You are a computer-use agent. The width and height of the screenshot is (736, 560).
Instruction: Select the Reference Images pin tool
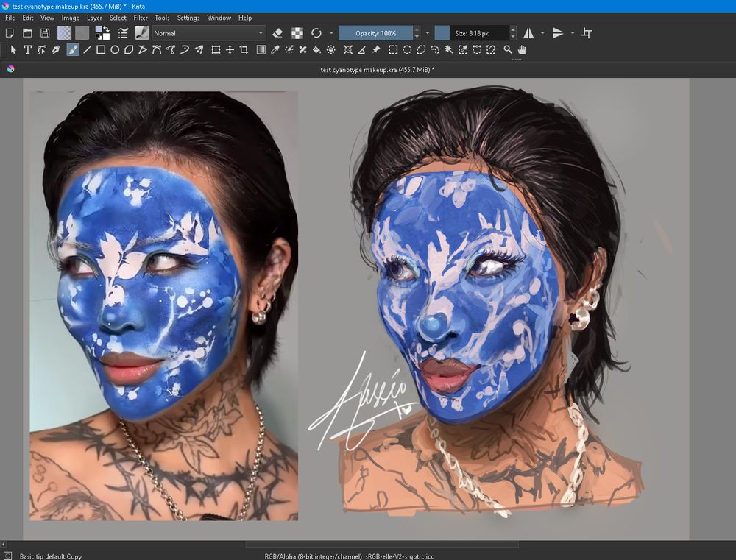(x=376, y=50)
